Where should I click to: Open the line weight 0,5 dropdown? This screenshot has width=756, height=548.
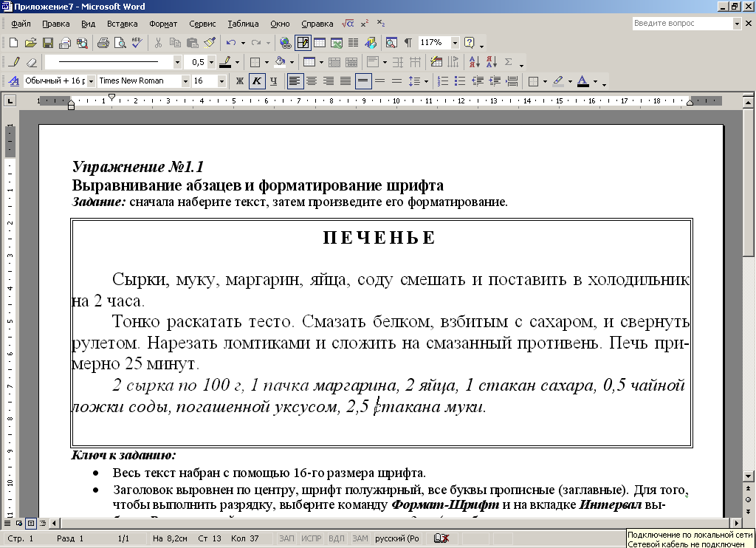click(211, 62)
